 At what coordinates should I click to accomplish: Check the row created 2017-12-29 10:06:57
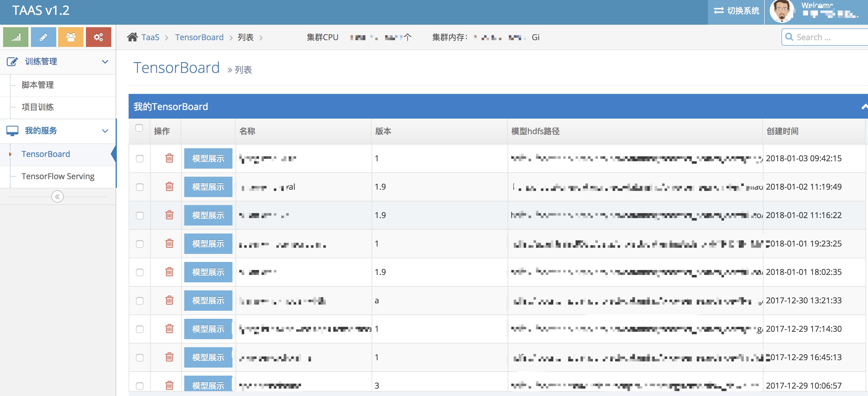click(139, 386)
